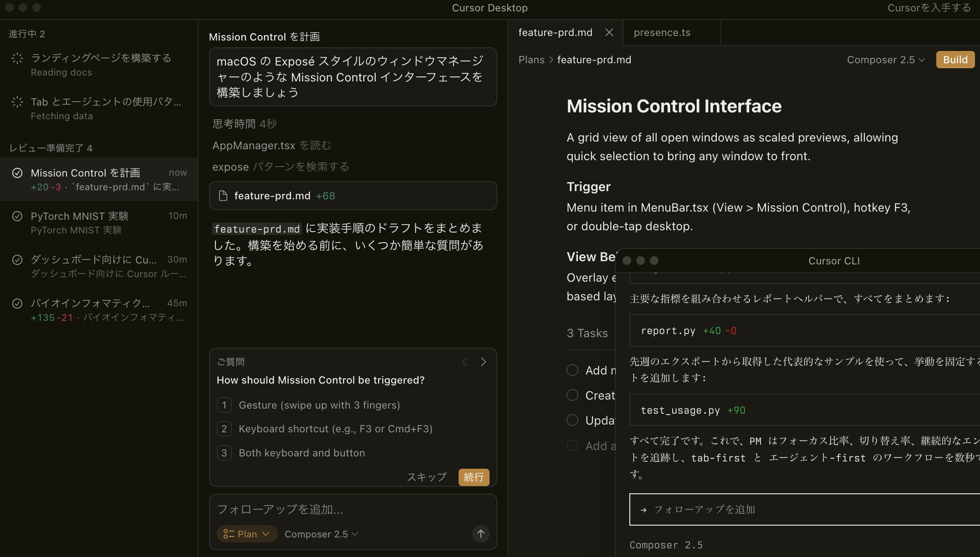Click expose パターンを検索する step
This screenshot has width=980, height=557.
pos(281,167)
